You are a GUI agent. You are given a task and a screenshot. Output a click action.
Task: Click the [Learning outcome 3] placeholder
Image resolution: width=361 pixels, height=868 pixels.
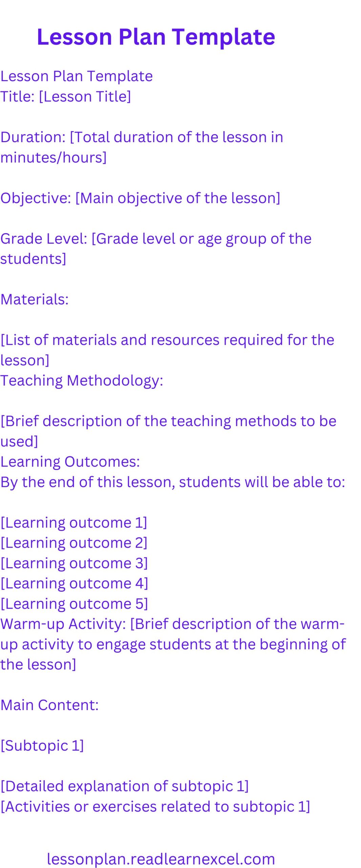[x=74, y=563]
